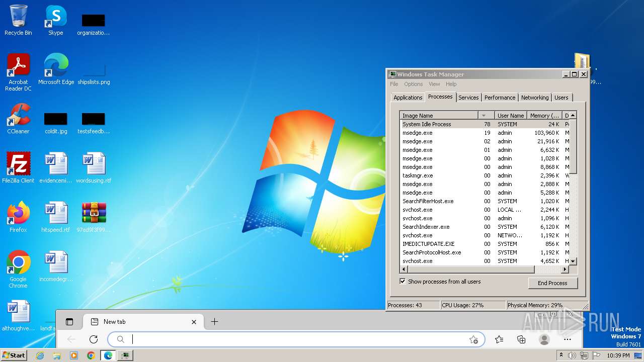Screen dimensions: 644x362
Task: Select the FileZilla Client desktop icon
Action: [18, 168]
